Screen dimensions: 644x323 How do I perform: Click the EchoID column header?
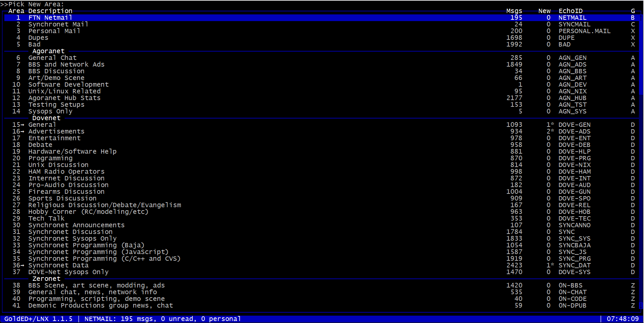570,11
